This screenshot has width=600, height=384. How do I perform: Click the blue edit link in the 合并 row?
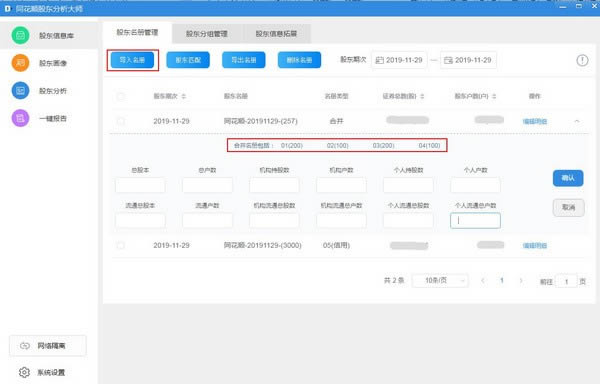(x=535, y=122)
